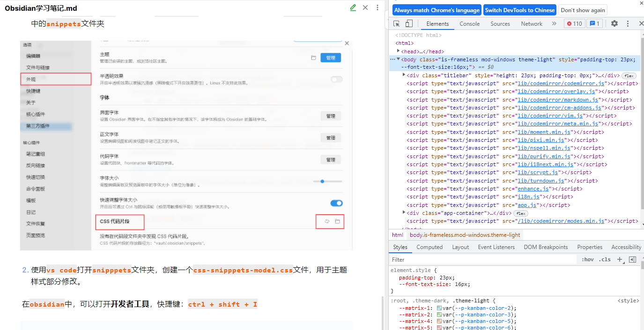Toggle the :hov element state panel
Screen dimensions: 644x330
pos(587,259)
